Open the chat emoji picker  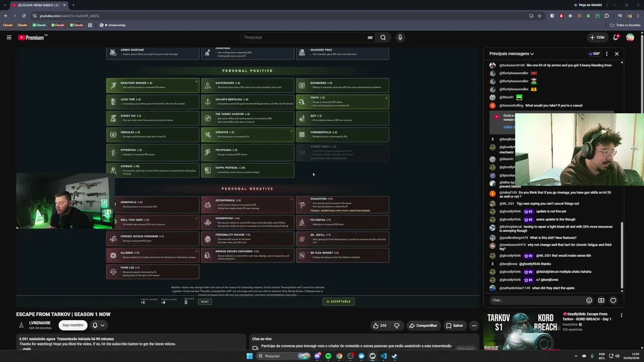[589, 300]
